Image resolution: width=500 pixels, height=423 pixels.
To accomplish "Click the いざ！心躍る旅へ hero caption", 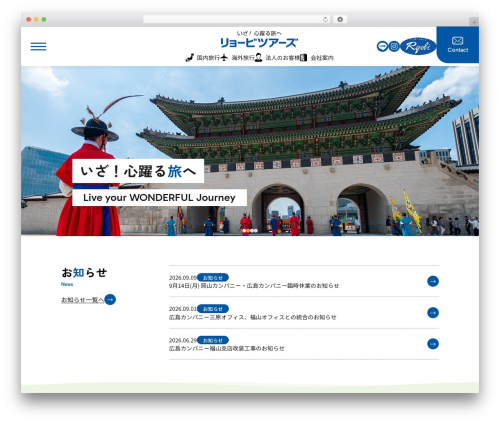I will coord(138,171).
